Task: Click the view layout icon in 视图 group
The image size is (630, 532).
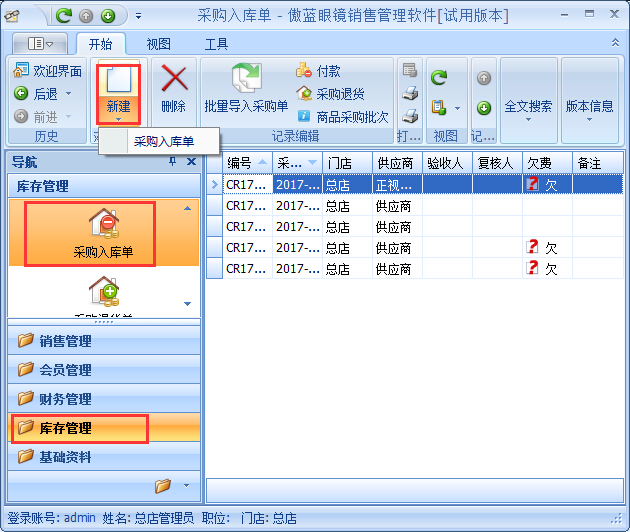Action: (x=439, y=108)
